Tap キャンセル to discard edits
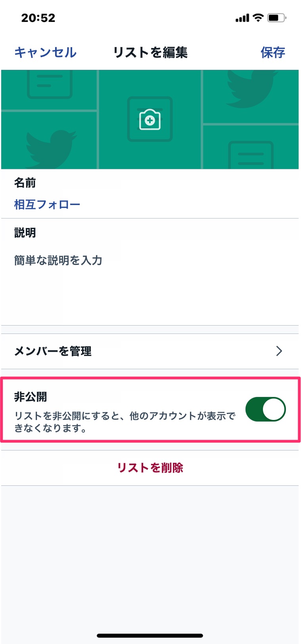301x644 pixels. (46, 52)
